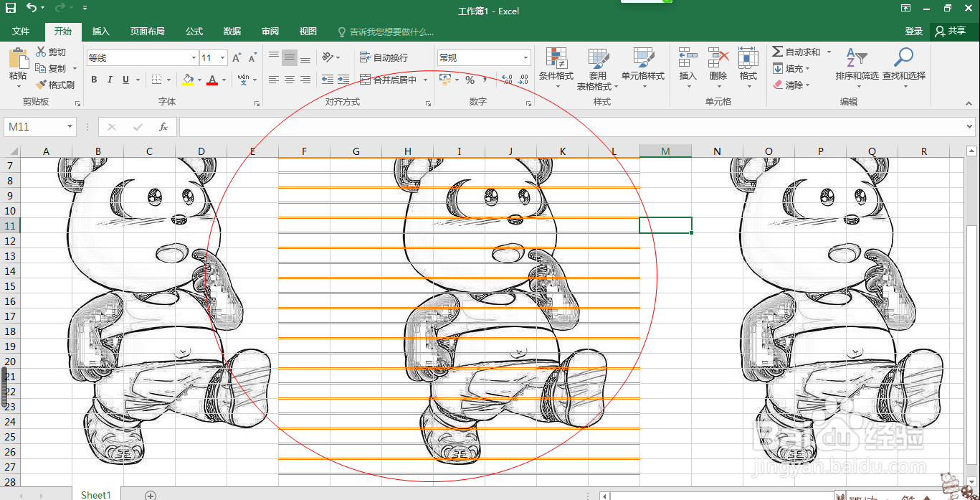
Task: Open the number format dropdown (常规)
Action: (x=525, y=58)
